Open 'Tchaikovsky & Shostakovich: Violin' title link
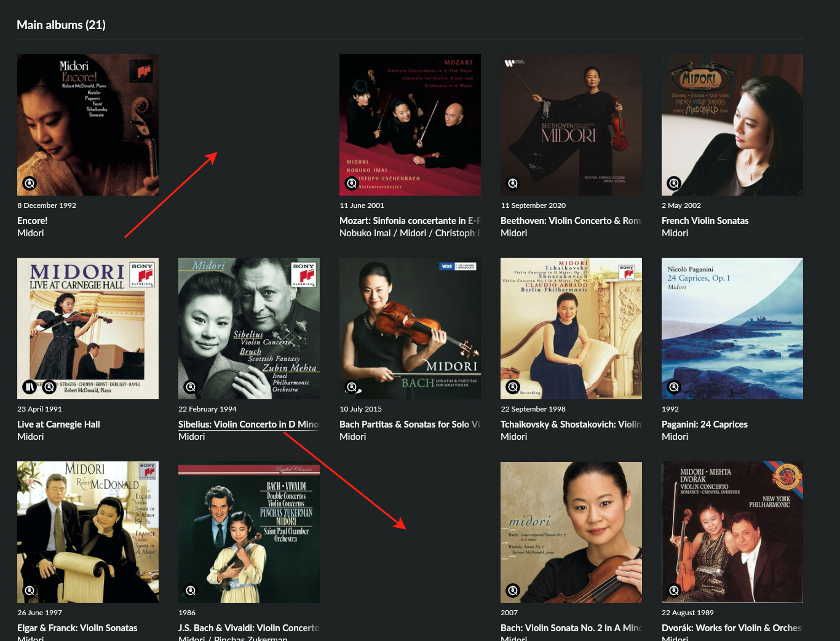 click(571, 424)
